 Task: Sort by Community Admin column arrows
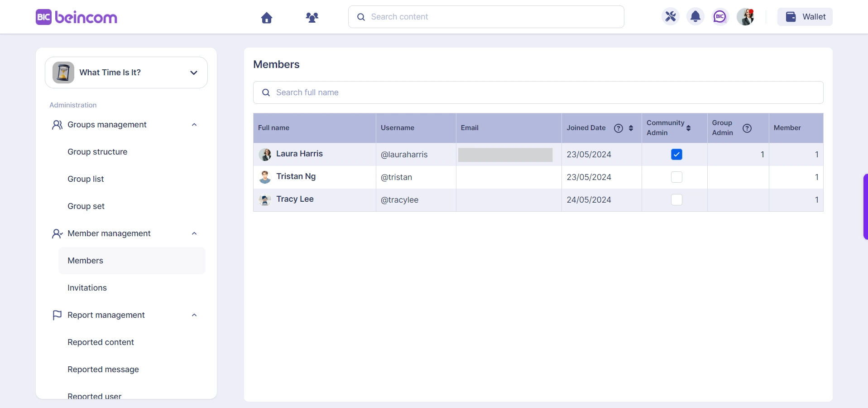[688, 128]
